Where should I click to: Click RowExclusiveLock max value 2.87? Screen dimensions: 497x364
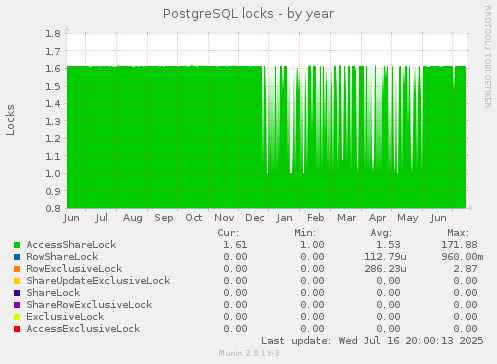(x=465, y=269)
